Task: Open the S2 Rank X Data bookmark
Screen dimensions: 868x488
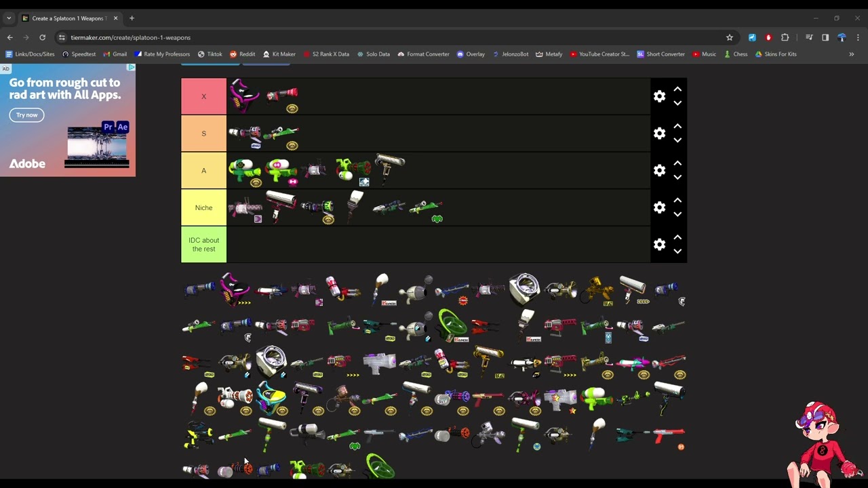Action: 326,54
